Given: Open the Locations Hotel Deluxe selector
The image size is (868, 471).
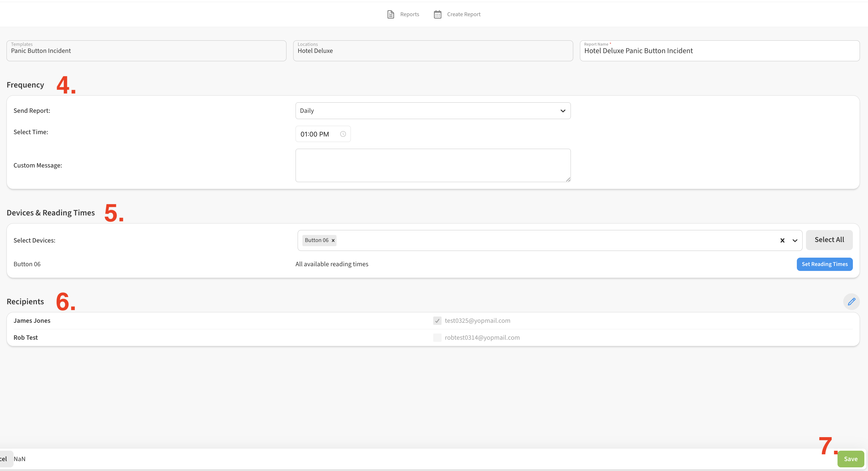Looking at the screenshot, I should tap(433, 51).
